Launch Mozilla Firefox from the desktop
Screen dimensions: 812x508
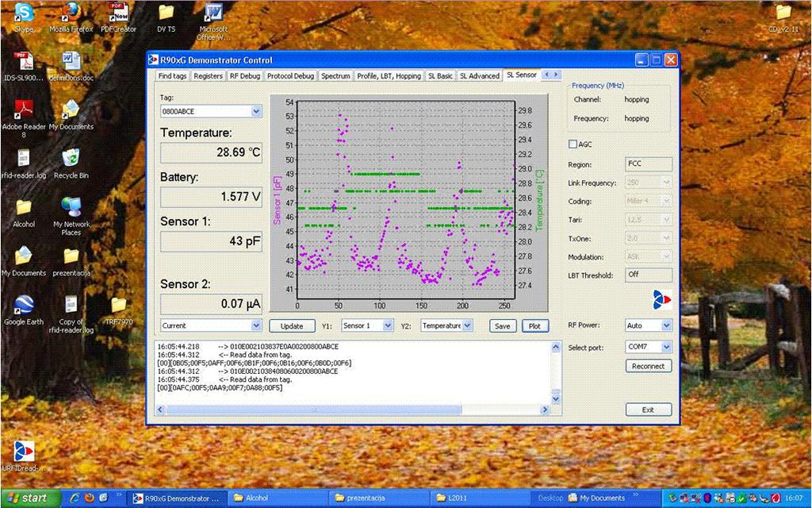click(71, 17)
